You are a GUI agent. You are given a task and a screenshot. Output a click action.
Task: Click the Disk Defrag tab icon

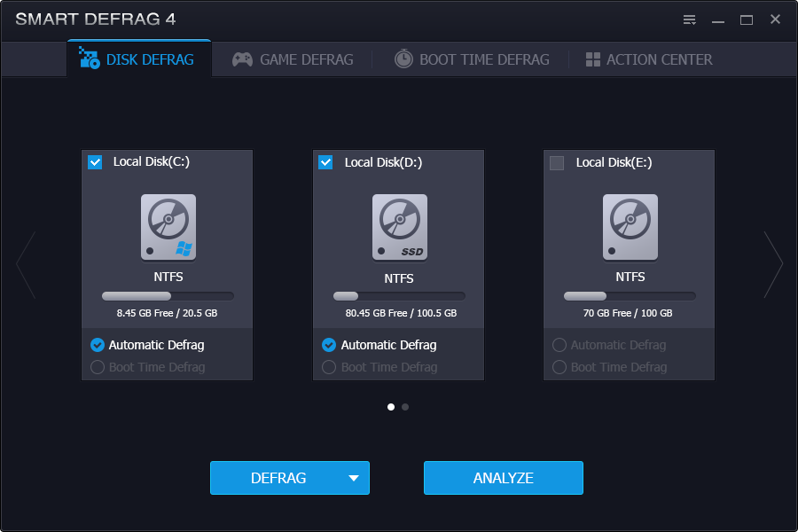90,59
